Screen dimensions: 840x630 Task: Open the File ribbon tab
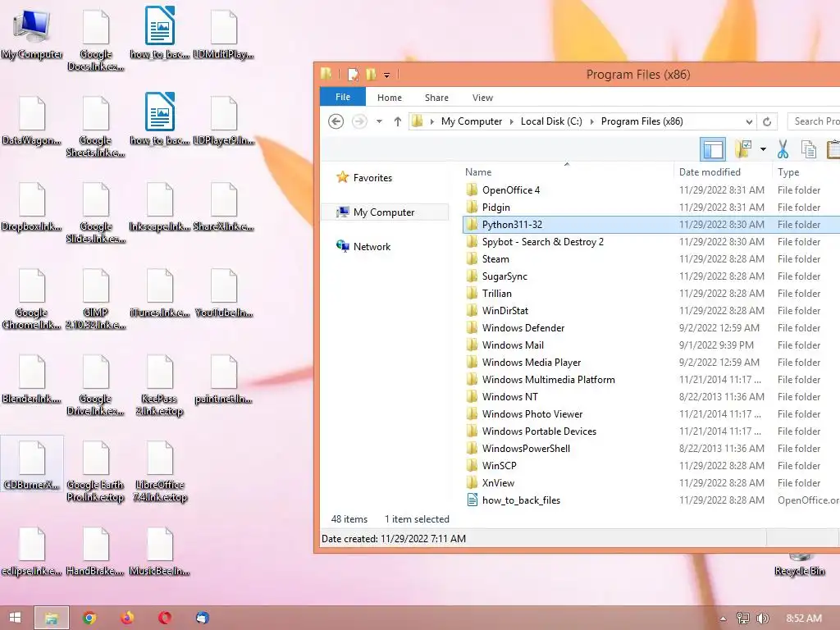click(x=343, y=97)
